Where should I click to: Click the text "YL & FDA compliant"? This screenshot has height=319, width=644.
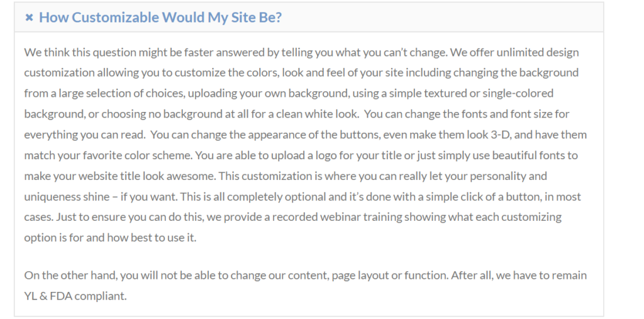click(x=75, y=296)
